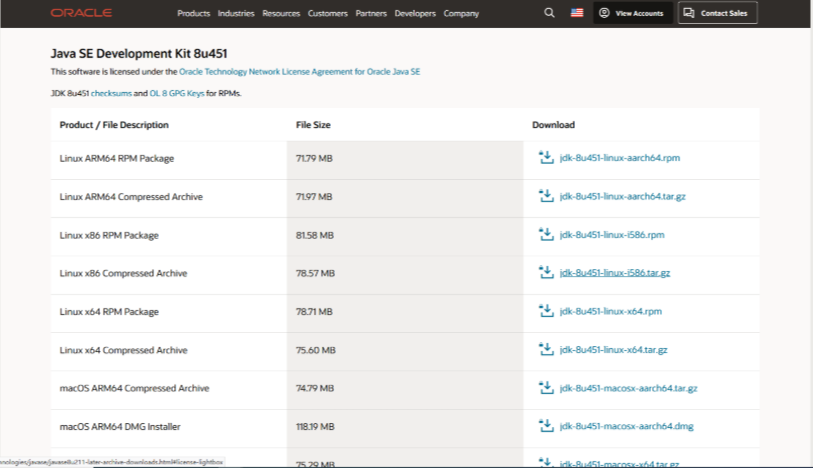Image resolution: width=813 pixels, height=468 pixels.
Task: Open the Partners menu
Action: pyautogui.click(x=371, y=13)
